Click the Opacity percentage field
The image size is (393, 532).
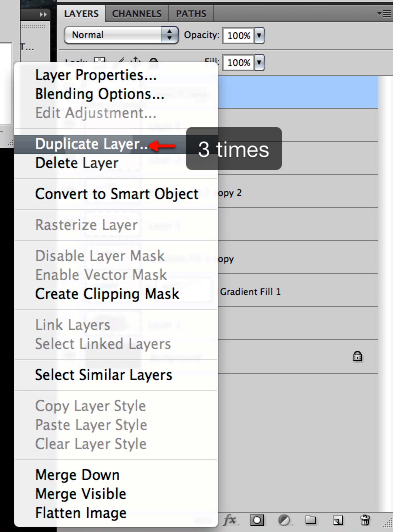tap(238, 35)
